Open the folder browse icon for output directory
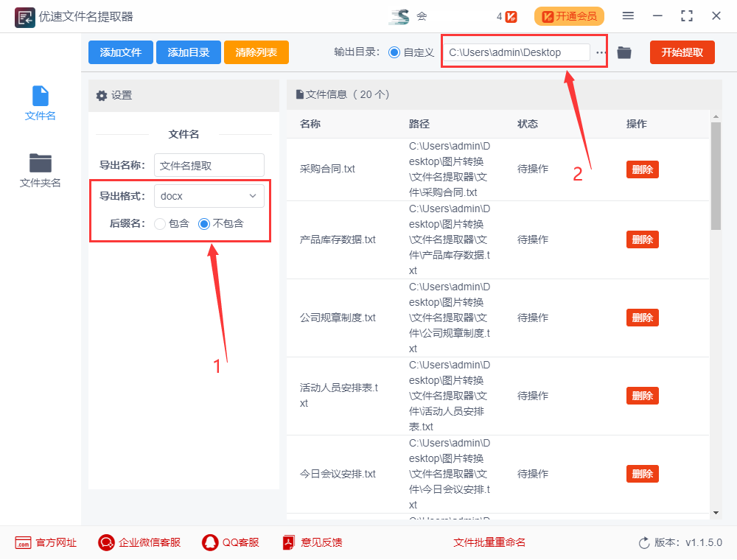 [624, 52]
